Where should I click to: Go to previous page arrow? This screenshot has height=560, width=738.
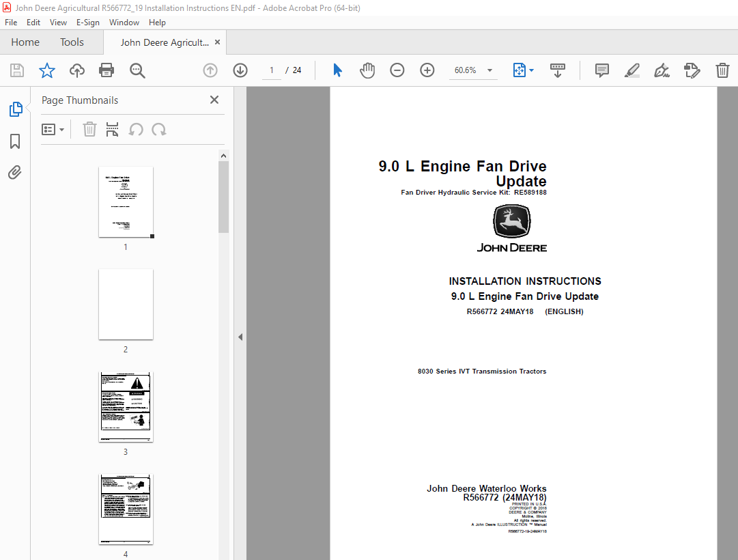point(210,70)
